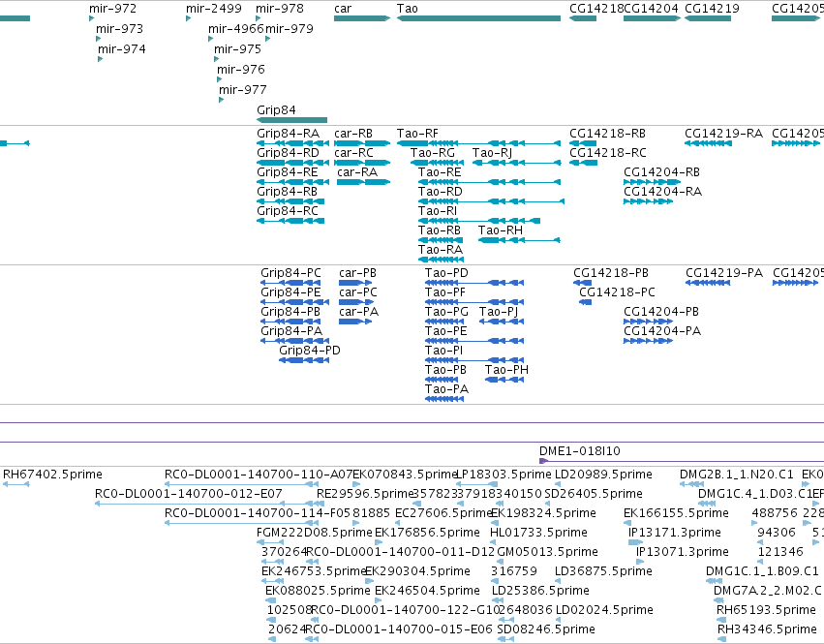The height and width of the screenshot is (644, 824).
Task: Select the mir-974 gene label
Action: tap(121, 48)
